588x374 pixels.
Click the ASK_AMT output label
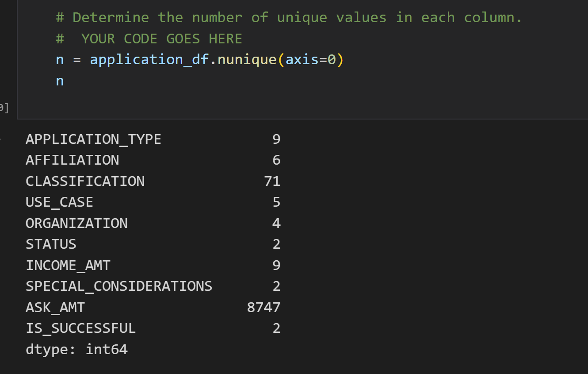(x=55, y=308)
